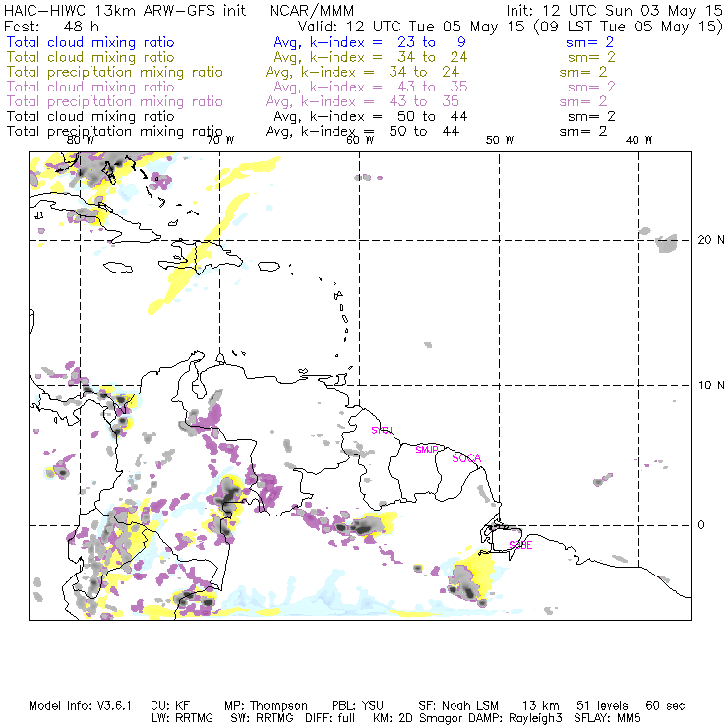Click the olive Total precipitation mixing ratio legend
Screen dimensions: 728x728
point(114,72)
